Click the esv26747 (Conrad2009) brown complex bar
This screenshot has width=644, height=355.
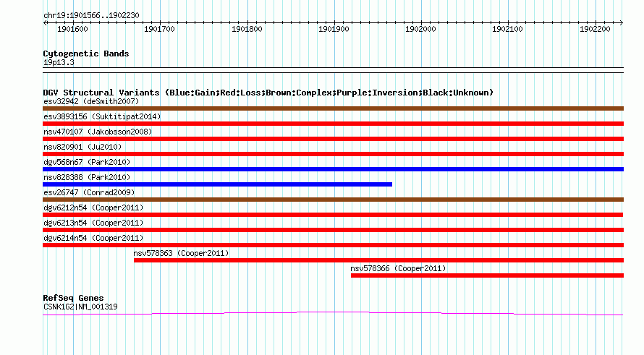click(333, 200)
